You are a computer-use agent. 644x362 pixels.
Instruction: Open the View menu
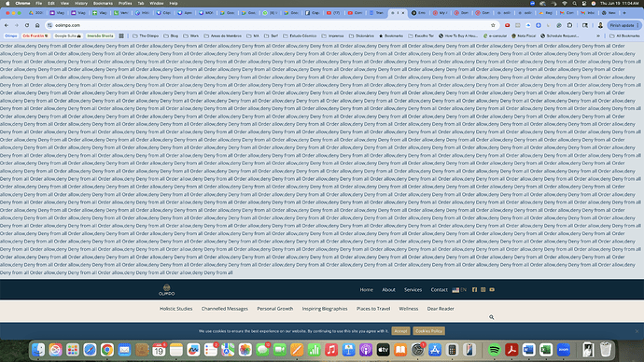64,4
